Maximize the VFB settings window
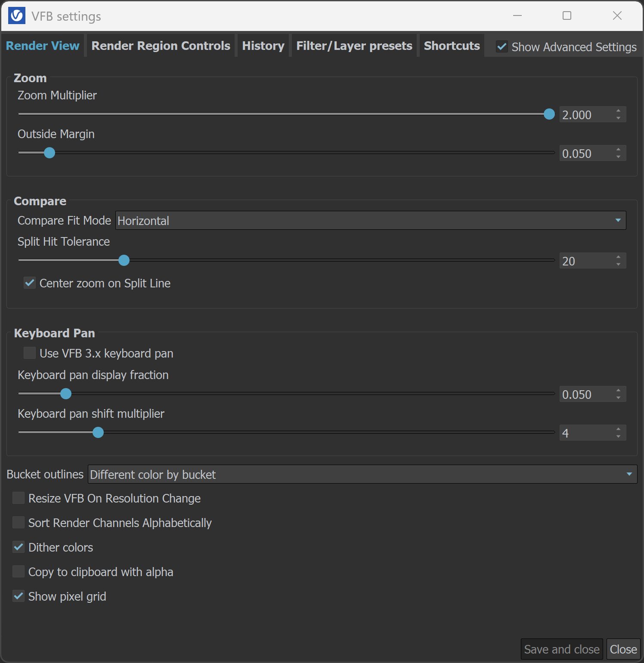644x663 pixels. pyautogui.click(x=567, y=15)
